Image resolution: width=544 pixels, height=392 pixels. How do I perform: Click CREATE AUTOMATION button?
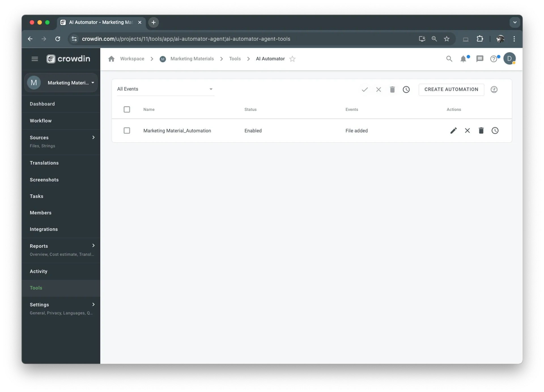(x=451, y=89)
